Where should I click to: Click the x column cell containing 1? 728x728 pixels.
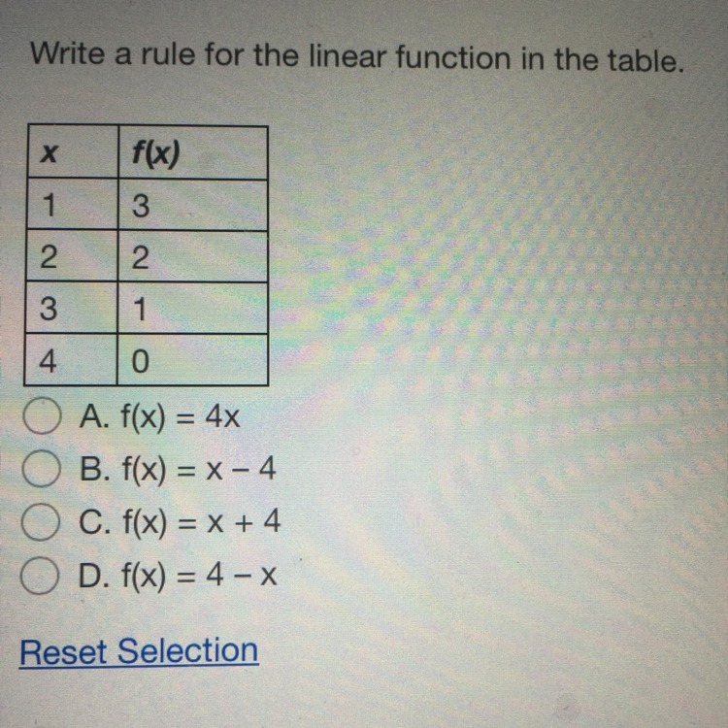73,204
